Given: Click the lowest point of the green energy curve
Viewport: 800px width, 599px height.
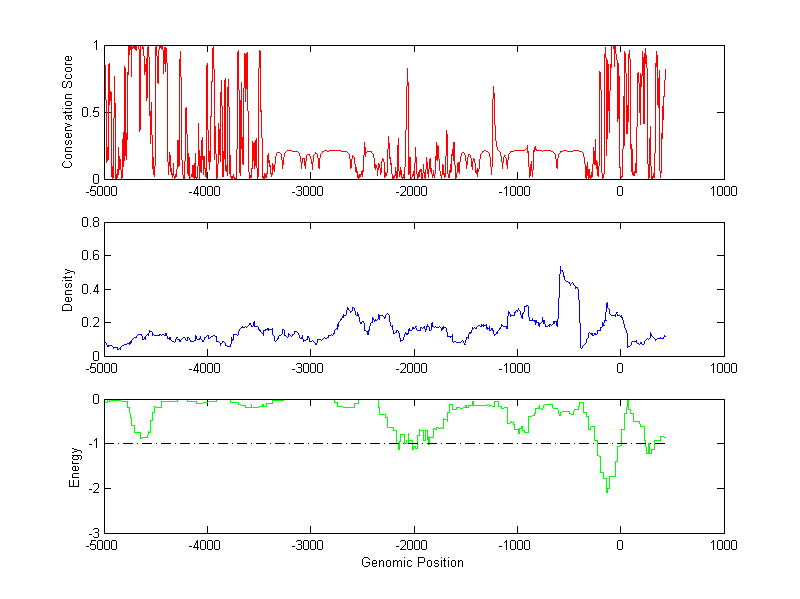Looking at the screenshot, I should pos(606,491).
